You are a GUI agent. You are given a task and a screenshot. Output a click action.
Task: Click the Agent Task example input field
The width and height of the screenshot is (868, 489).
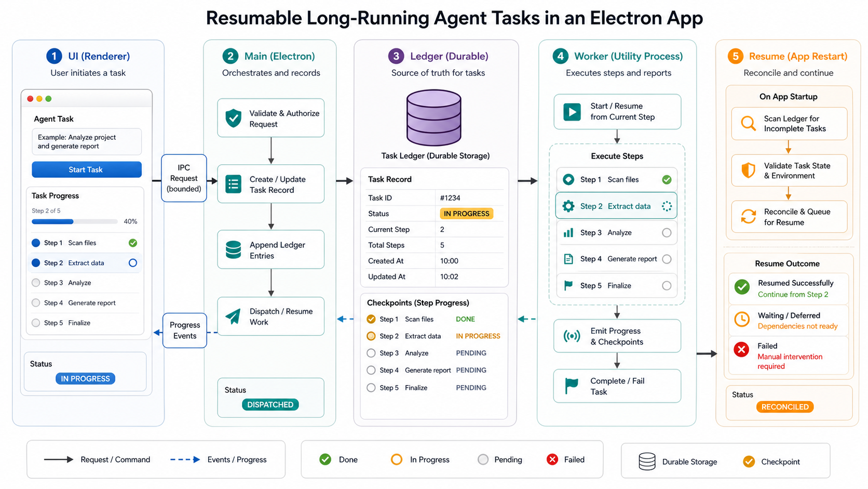[87, 142]
